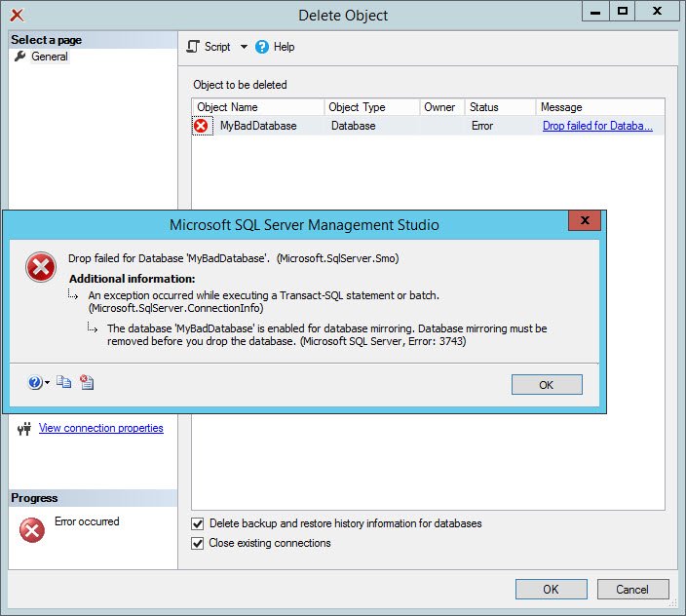
Task: Click the 'Database' object type cell
Action: (353, 126)
